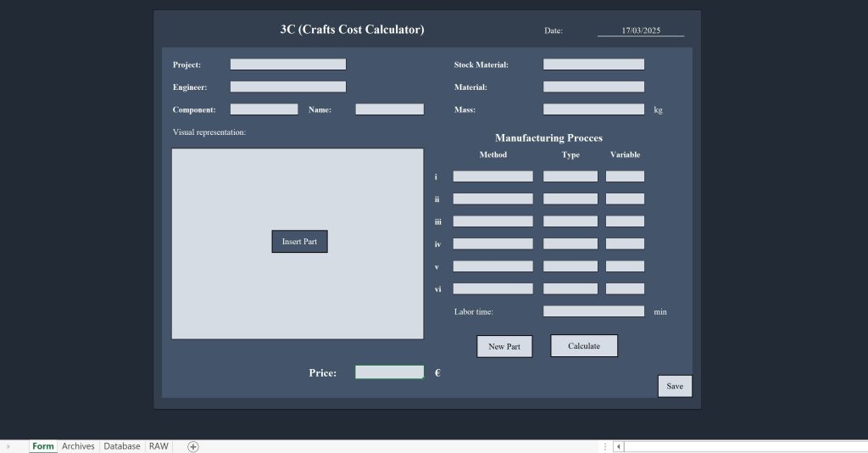Select the Engineer input field
Viewport: 868px width, 453px height.
point(288,87)
